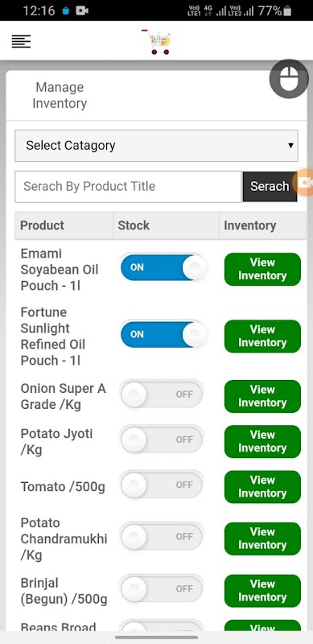View inventory for Potato Jyoti /Kg

coord(262,441)
